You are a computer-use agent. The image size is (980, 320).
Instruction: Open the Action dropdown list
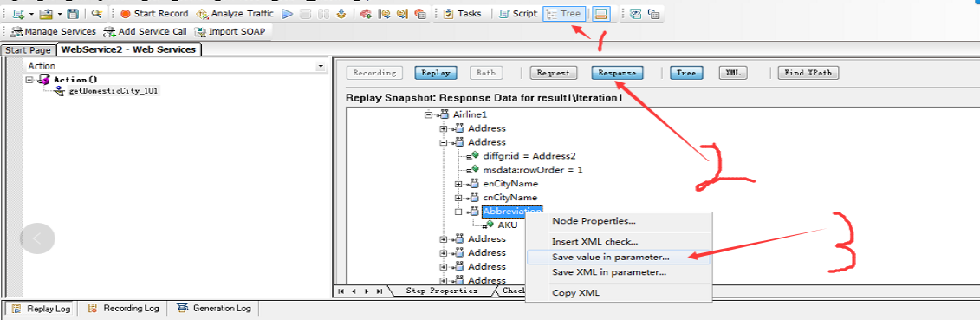click(321, 66)
